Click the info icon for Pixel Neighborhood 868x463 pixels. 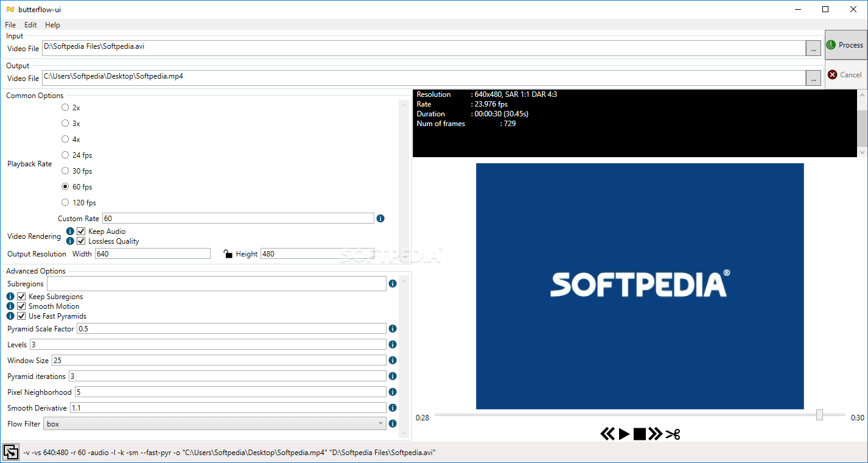coord(393,392)
